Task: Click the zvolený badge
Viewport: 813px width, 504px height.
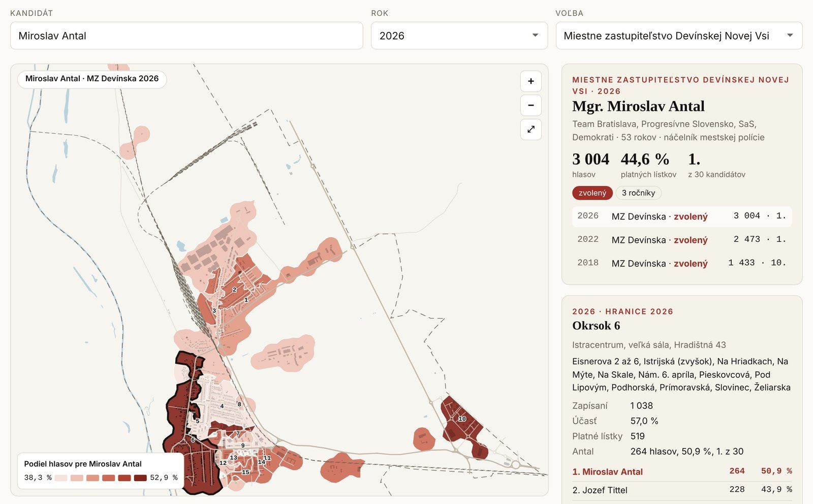Action: pyautogui.click(x=592, y=193)
